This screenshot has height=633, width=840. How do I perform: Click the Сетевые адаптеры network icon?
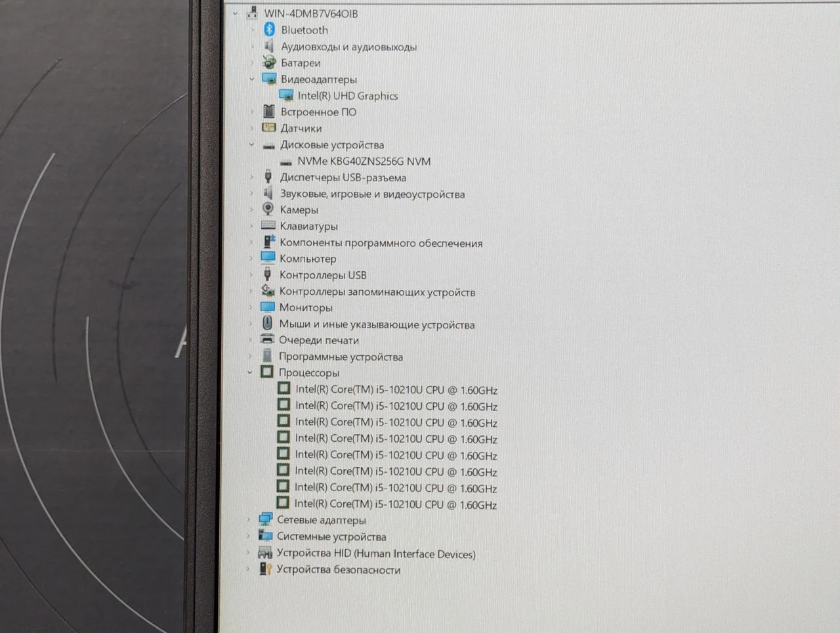[265, 519]
